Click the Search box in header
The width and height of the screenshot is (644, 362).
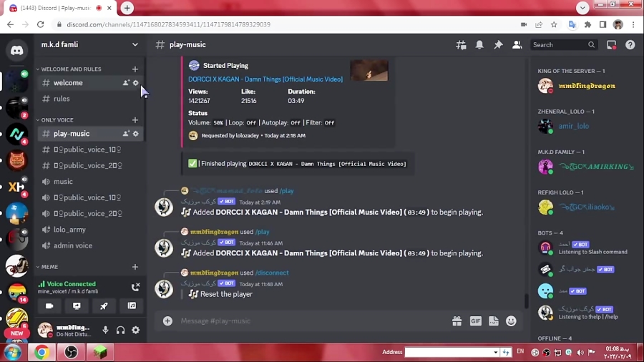[x=562, y=45]
